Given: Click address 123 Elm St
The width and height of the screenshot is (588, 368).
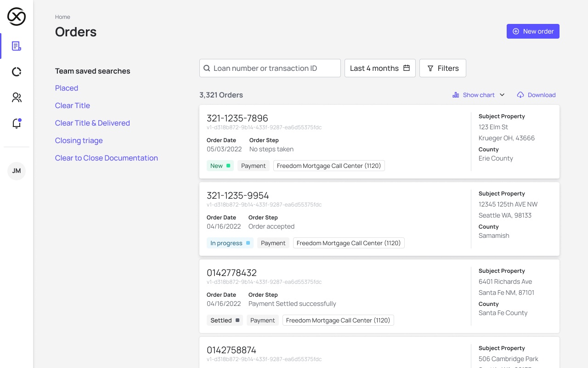Looking at the screenshot, I should coord(493,127).
